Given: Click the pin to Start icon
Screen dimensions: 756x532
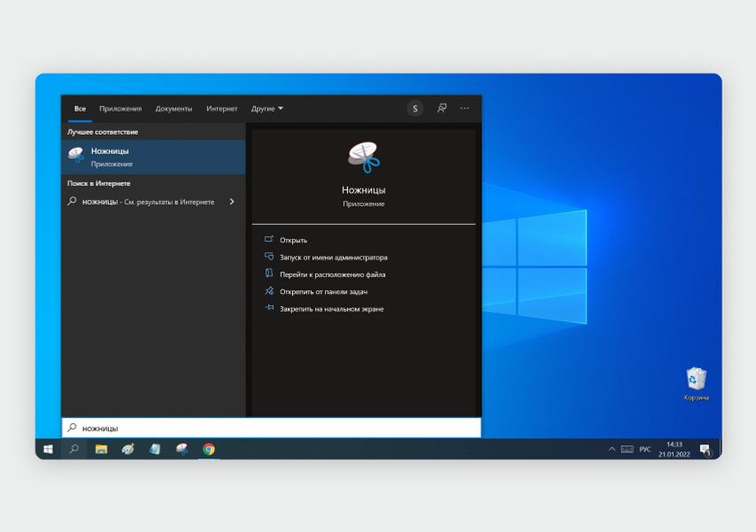Looking at the screenshot, I should coord(269,308).
